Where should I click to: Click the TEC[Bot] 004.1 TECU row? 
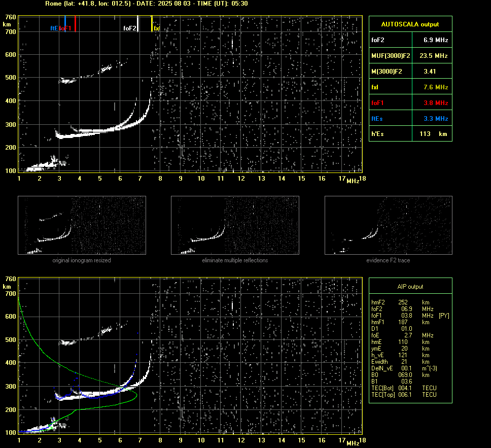coord(404,388)
